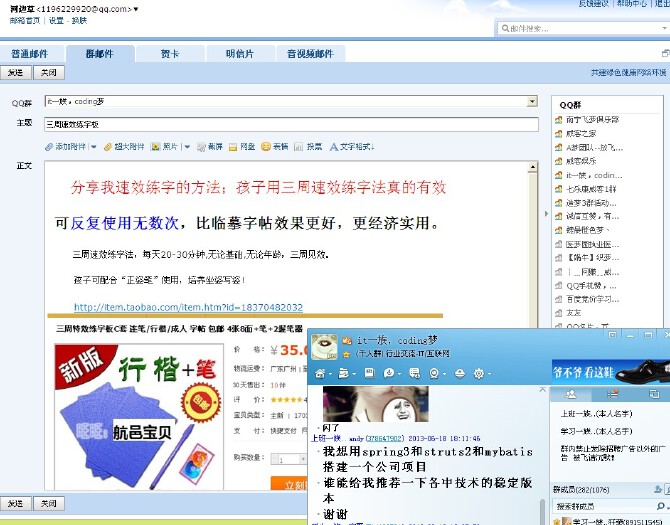670x525 pixels.
Task: Click the 主题 subject input field
Action: coord(291,124)
